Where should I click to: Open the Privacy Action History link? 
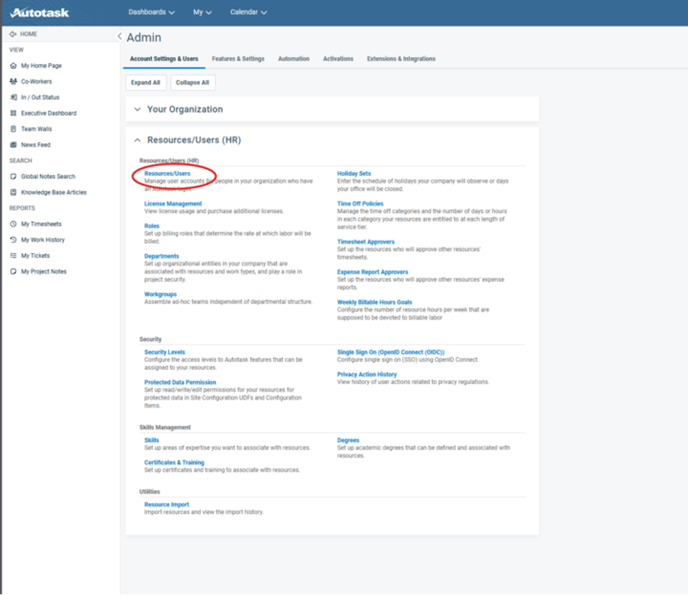[367, 374]
